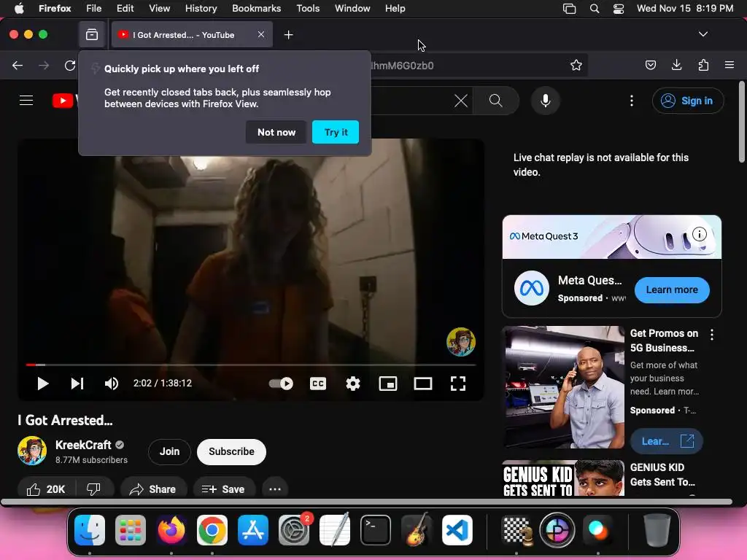The height and width of the screenshot is (560, 747).
Task: Mute the video volume
Action: tap(112, 384)
